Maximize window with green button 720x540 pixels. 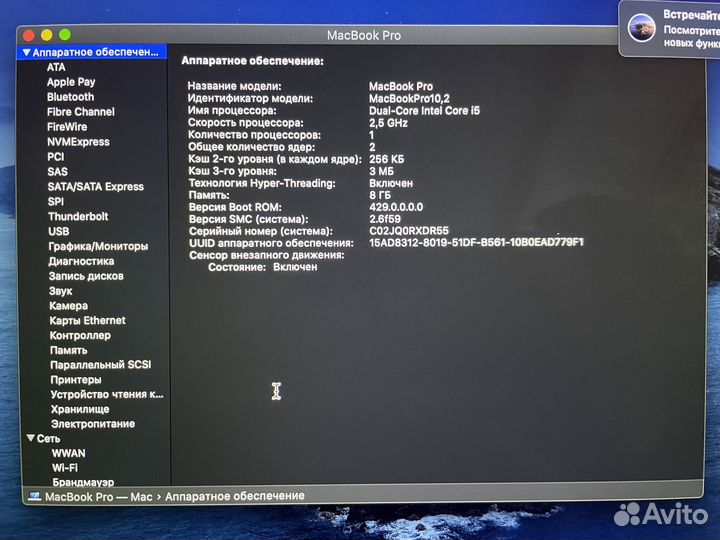pos(65,34)
